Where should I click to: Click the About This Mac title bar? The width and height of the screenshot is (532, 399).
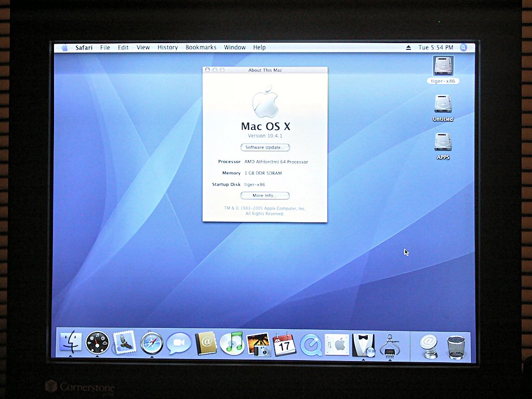265,70
